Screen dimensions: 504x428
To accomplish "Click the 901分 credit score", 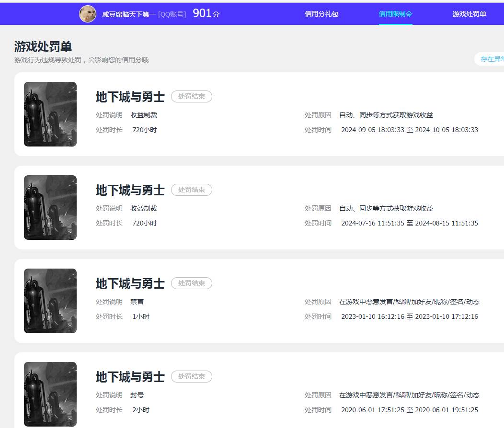I will tap(206, 14).
